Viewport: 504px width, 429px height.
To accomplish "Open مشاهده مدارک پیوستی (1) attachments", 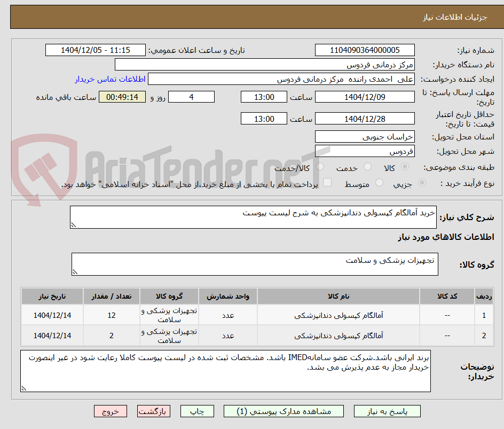I will tap(283, 411).
